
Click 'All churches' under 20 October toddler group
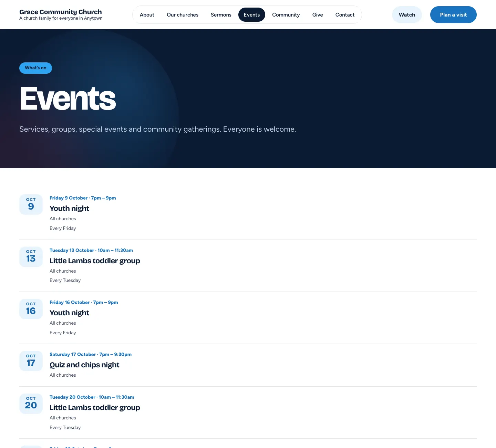(63, 418)
